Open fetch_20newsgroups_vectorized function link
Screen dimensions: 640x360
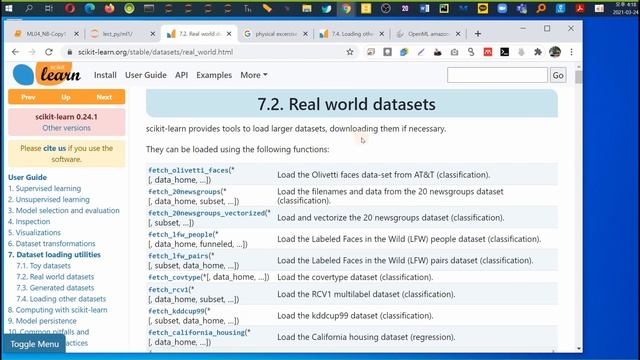(207, 213)
